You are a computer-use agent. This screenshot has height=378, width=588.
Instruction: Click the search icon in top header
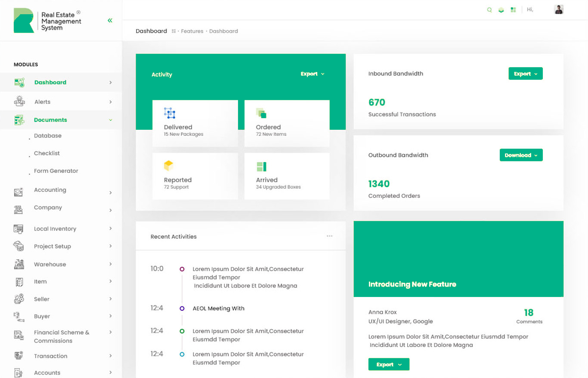[x=489, y=10]
